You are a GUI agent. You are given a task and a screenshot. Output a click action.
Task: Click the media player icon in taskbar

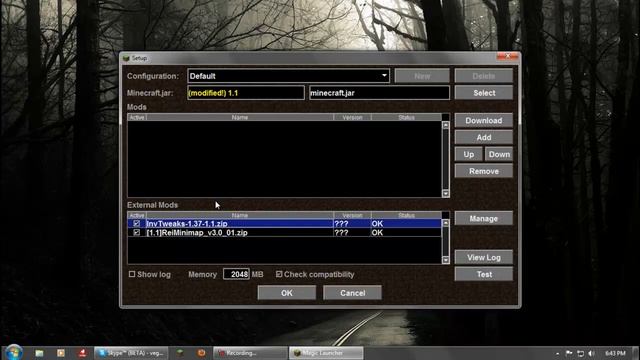coord(61,353)
